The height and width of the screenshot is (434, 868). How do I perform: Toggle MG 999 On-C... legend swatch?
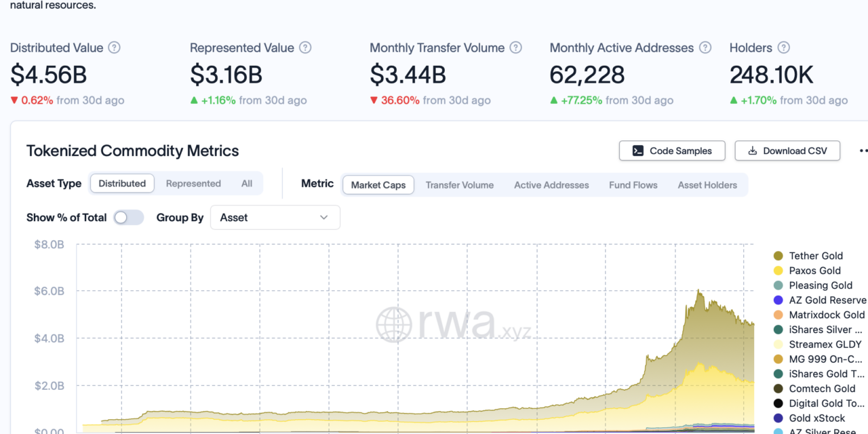coord(778,359)
